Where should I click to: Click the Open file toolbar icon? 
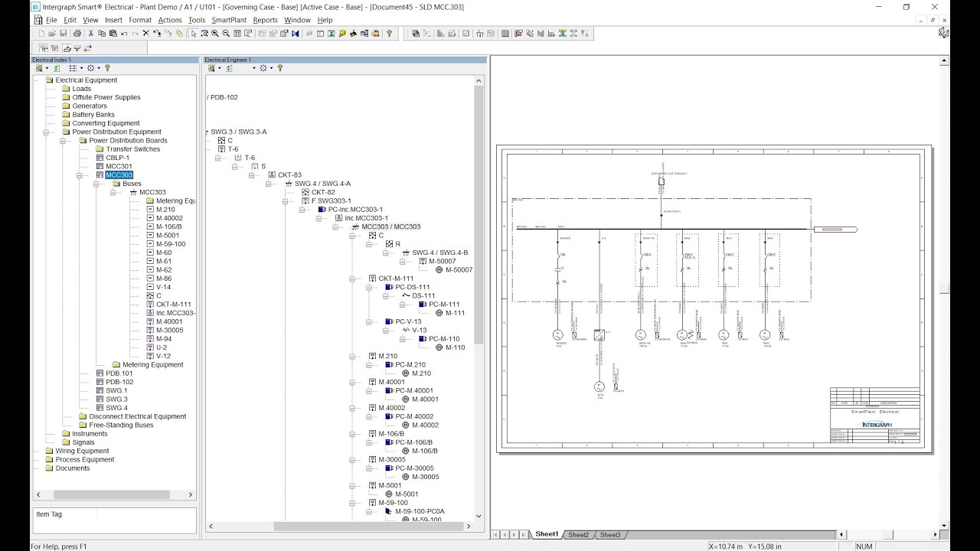(x=52, y=33)
